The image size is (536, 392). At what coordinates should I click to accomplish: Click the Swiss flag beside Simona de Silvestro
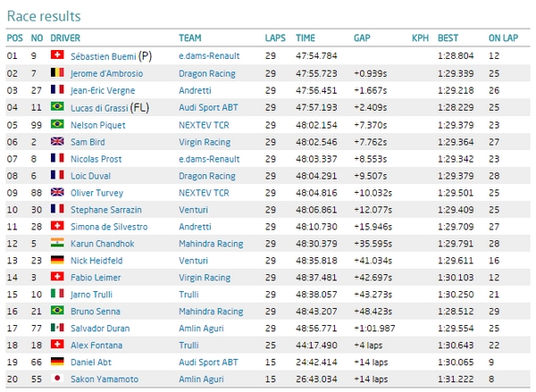[x=57, y=226]
